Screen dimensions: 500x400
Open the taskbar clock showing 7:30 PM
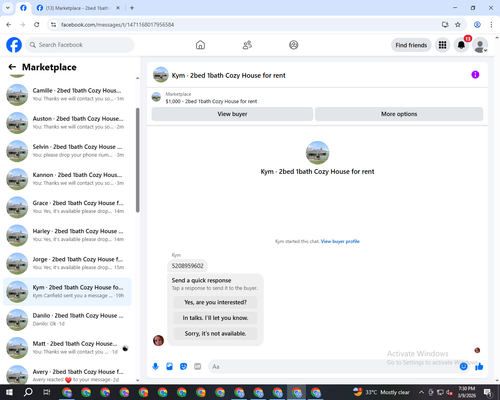[x=466, y=392]
